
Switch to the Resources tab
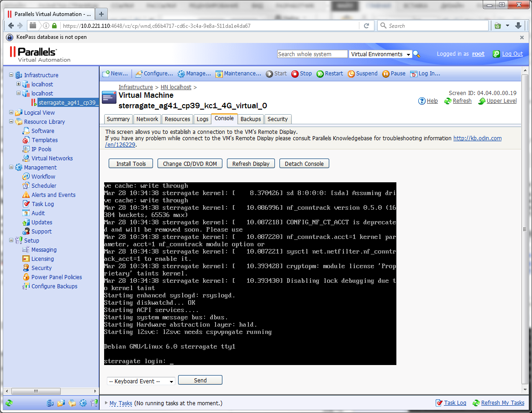(x=178, y=119)
